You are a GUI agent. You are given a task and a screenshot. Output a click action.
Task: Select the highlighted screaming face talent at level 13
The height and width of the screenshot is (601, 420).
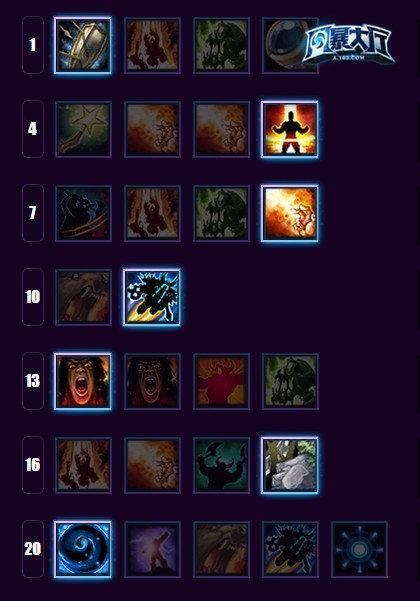click(83, 381)
